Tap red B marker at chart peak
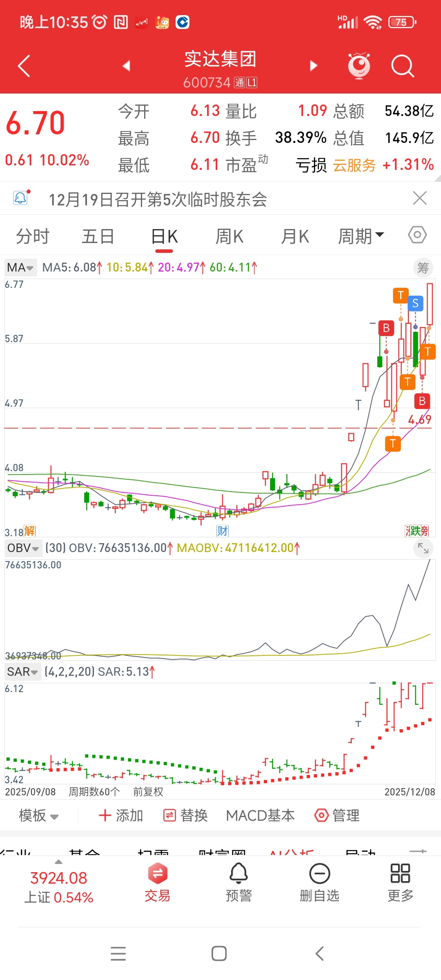 (386, 328)
